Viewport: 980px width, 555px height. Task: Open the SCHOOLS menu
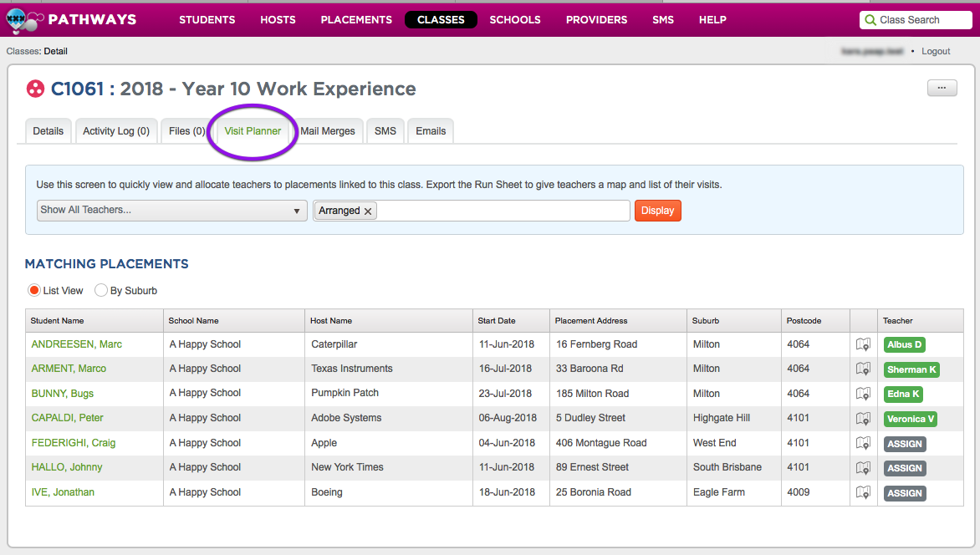[x=514, y=19]
